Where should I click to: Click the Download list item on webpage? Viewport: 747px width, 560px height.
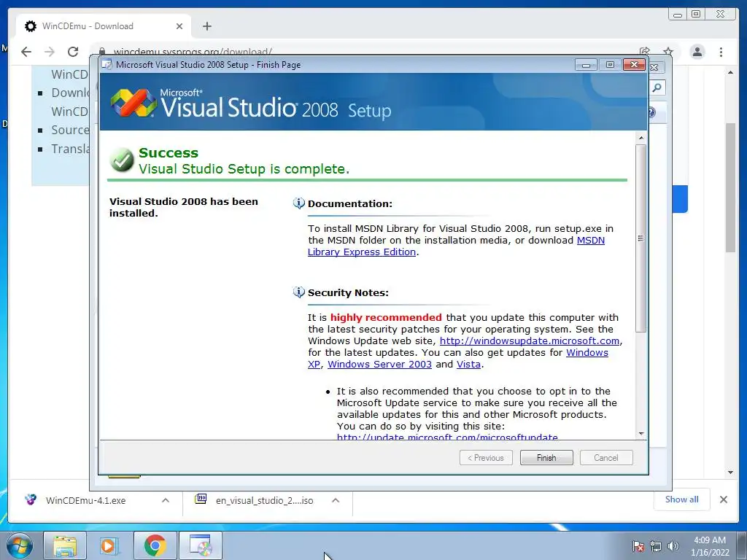pos(70,93)
